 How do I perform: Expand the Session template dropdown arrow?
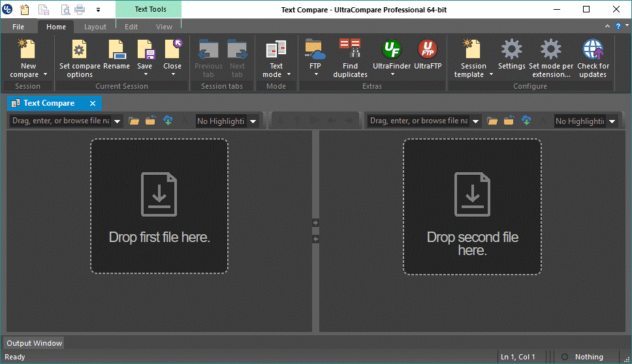(491, 74)
